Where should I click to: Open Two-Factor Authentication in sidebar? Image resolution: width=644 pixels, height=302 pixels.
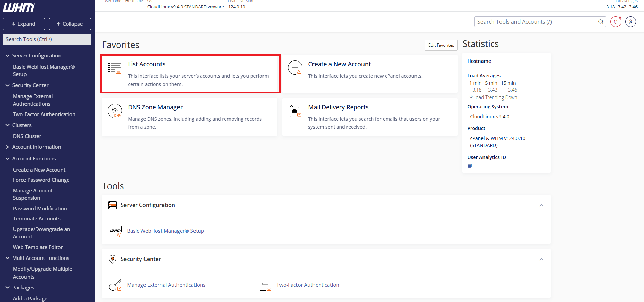(x=44, y=114)
